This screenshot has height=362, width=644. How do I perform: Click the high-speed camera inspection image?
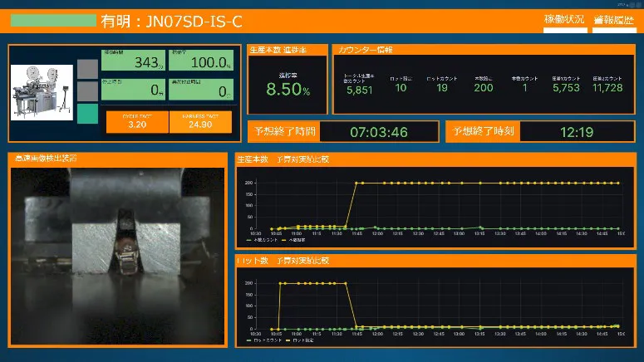[117, 256]
